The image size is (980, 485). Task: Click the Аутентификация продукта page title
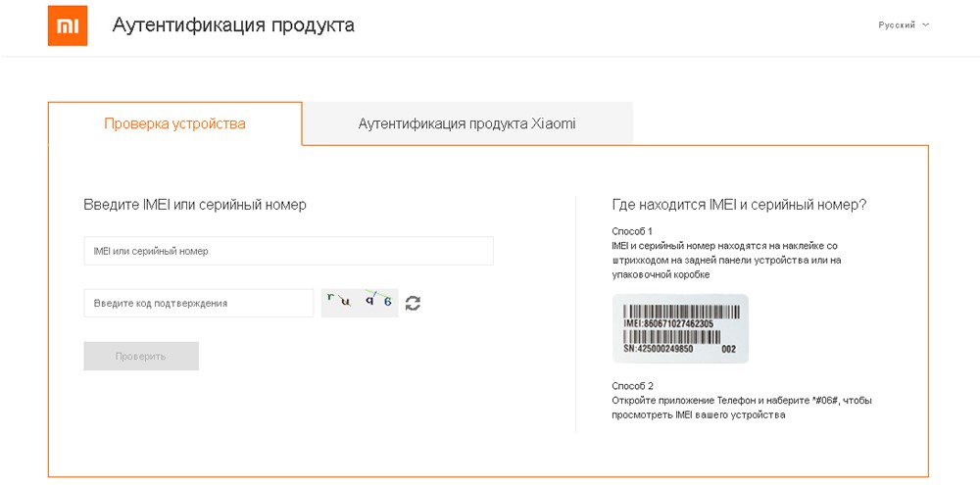tap(233, 25)
